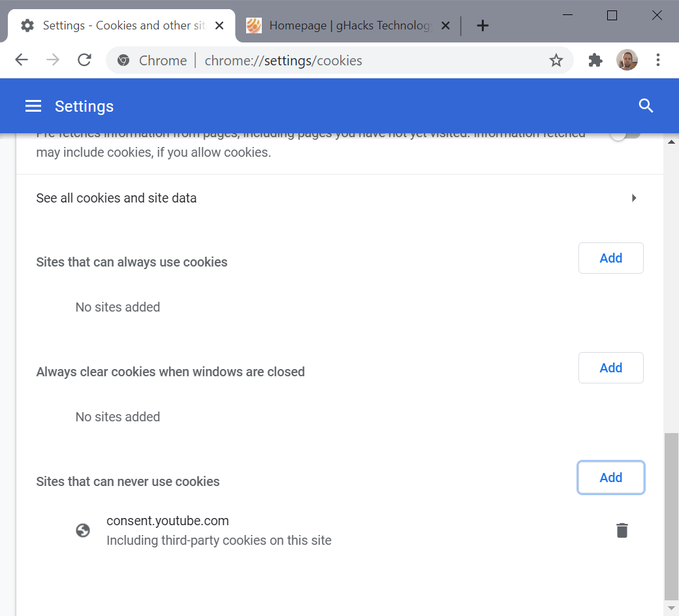679x616 pixels.
Task: Click the profile avatar picture
Action: (x=627, y=59)
